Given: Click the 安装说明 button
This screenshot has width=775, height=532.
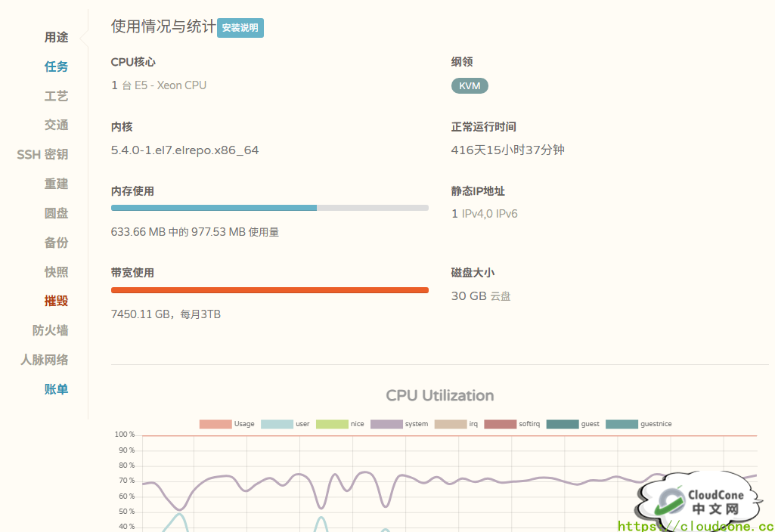Looking at the screenshot, I should [x=240, y=27].
